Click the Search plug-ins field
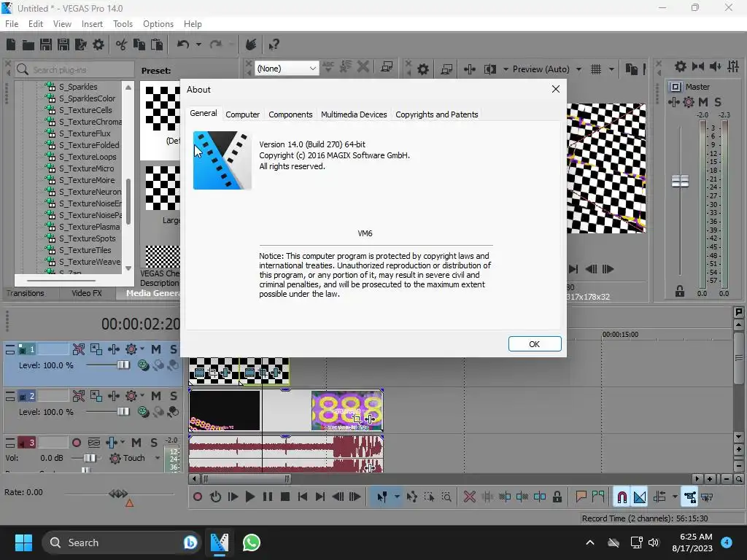 coord(75,69)
